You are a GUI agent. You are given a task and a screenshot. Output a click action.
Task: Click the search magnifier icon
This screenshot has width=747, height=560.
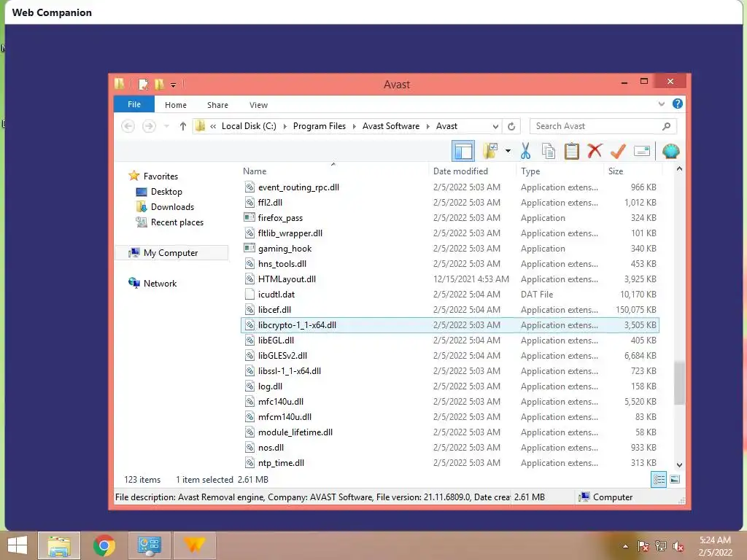pyautogui.click(x=667, y=126)
